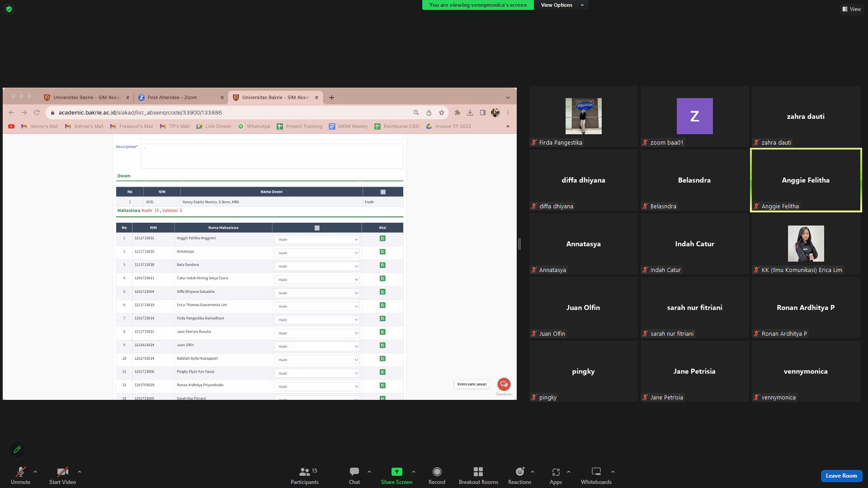Click the Leave Room button
Image resolution: width=868 pixels, height=488 pixels.
coord(841,476)
